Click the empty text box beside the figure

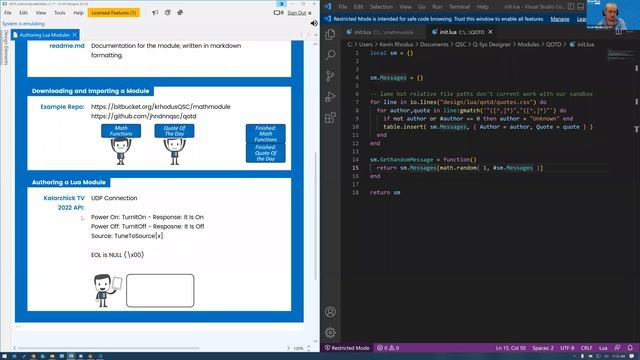pos(160,291)
